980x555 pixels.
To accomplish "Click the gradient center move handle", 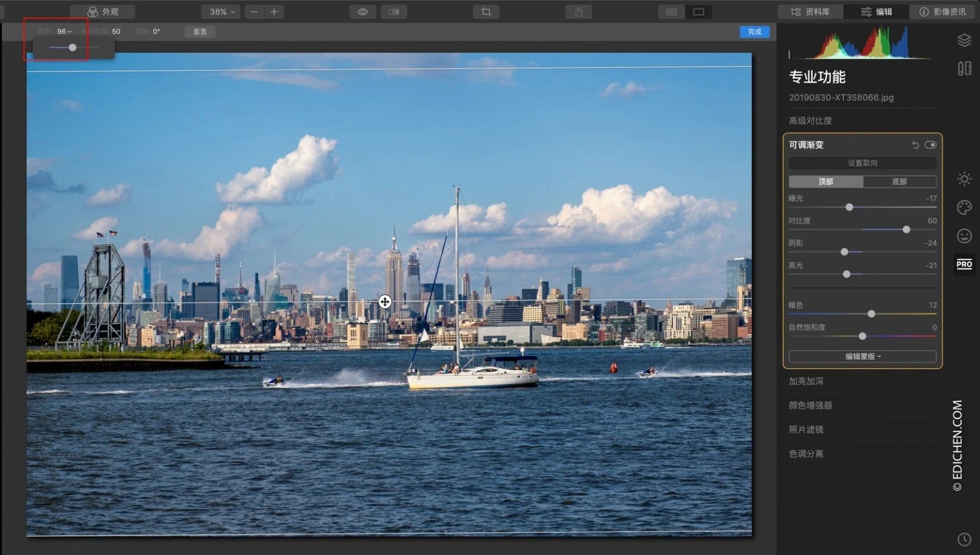I will click(x=385, y=302).
